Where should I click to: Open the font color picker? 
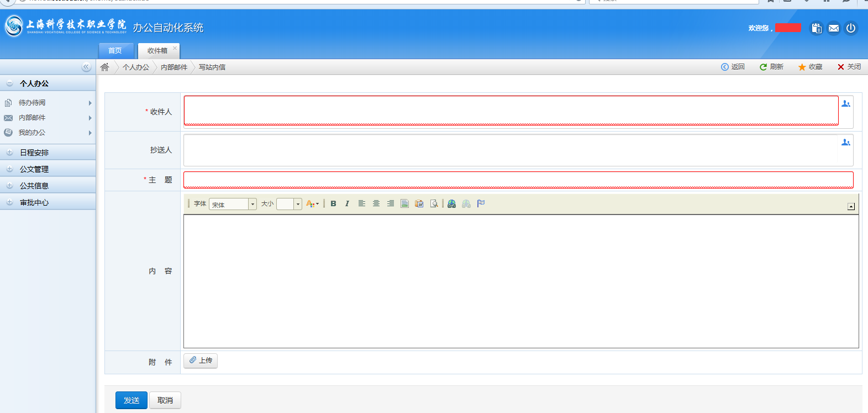[312, 204]
